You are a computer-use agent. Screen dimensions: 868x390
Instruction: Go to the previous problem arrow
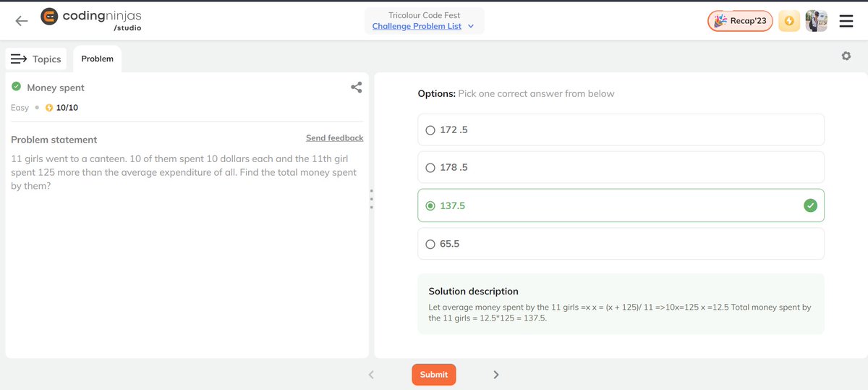tap(371, 374)
